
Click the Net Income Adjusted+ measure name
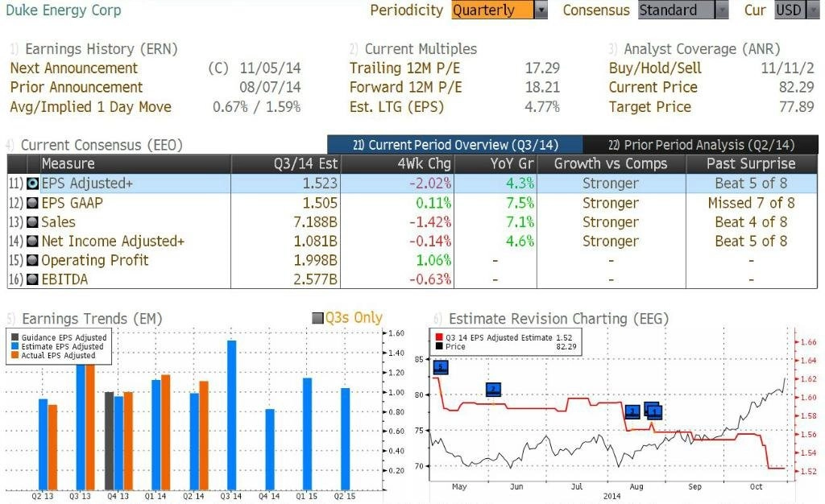[113, 242]
